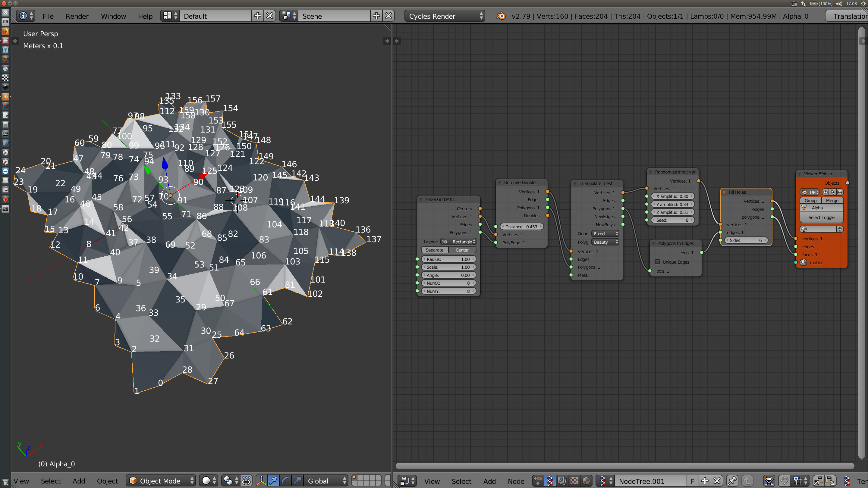
Task: Open Firefox from the dock
Action: (x=5, y=31)
